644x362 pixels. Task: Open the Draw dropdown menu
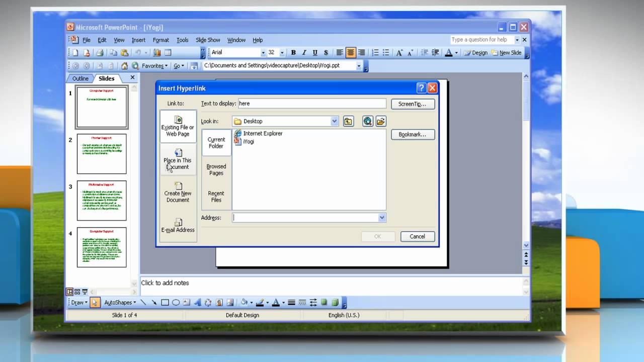point(78,303)
